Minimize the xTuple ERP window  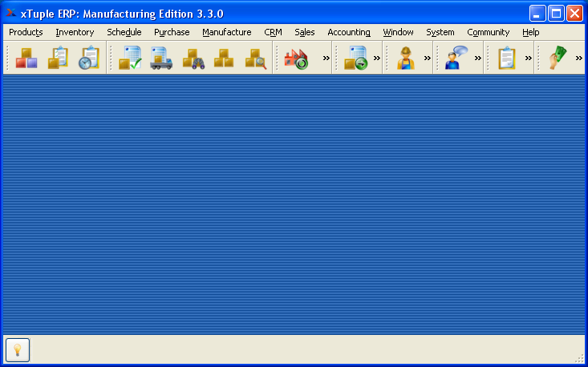pos(537,14)
